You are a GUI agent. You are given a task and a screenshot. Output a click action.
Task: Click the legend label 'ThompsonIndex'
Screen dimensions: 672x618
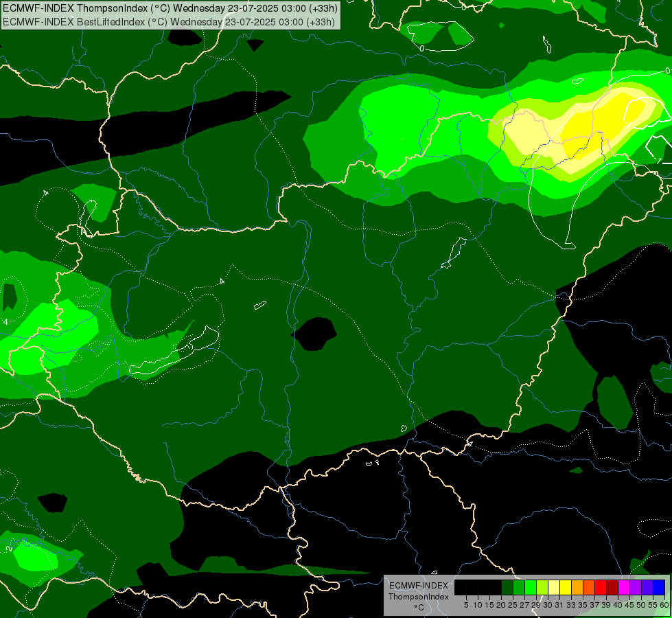click(418, 597)
